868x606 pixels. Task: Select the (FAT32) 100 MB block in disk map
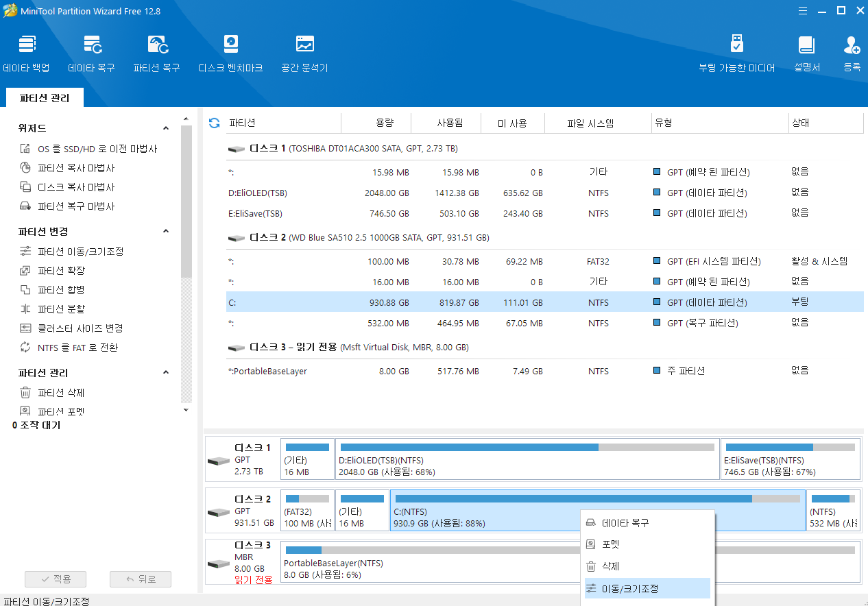[x=307, y=511]
